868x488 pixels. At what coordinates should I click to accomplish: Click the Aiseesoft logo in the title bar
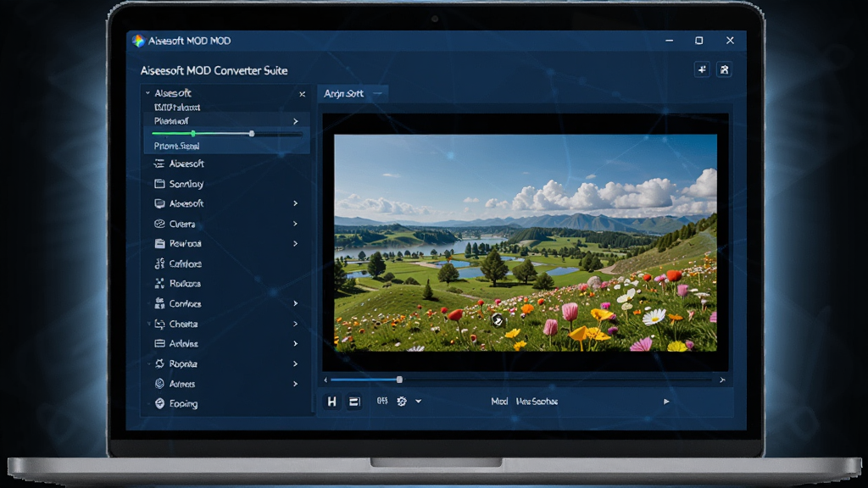pyautogui.click(x=138, y=41)
